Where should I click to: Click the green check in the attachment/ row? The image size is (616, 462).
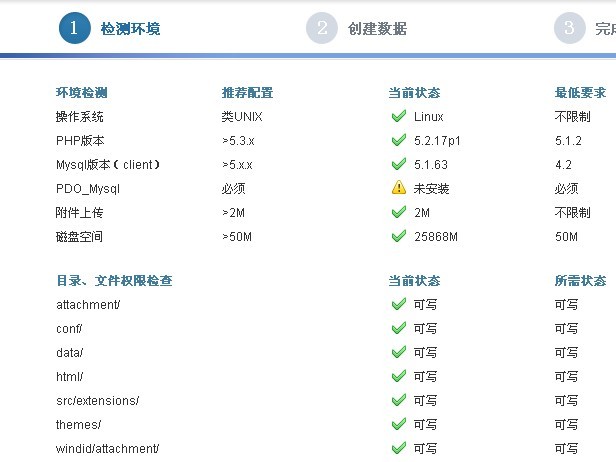click(398, 304)
